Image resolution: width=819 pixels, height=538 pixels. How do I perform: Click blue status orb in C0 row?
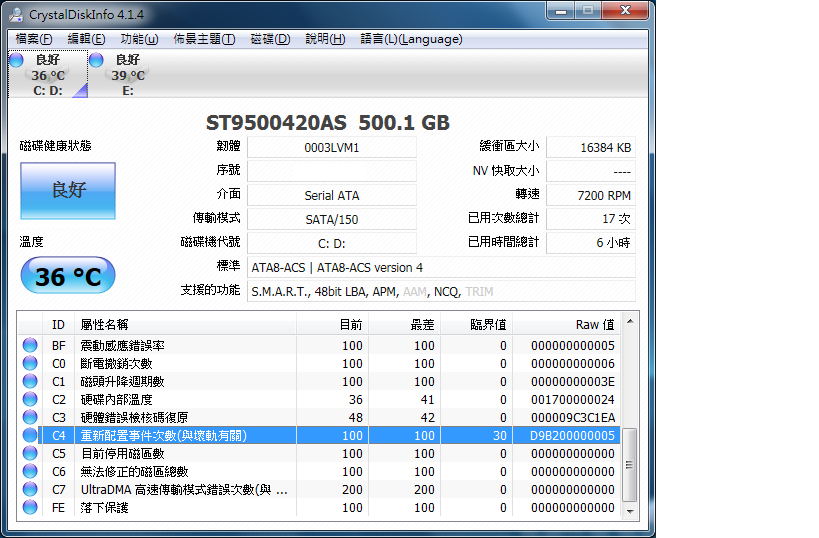[x=30, y=363]
